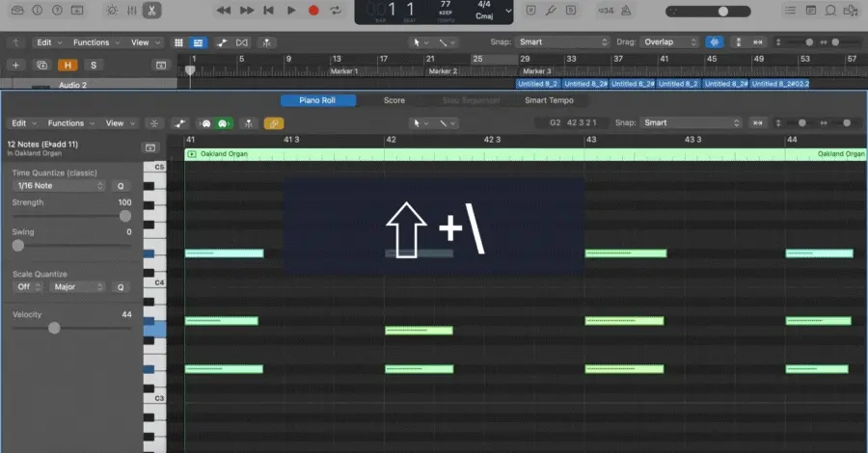This screenshot has width=868, height=453.
Task: Open Smart Controls dial icon
Action: [113, 10]
